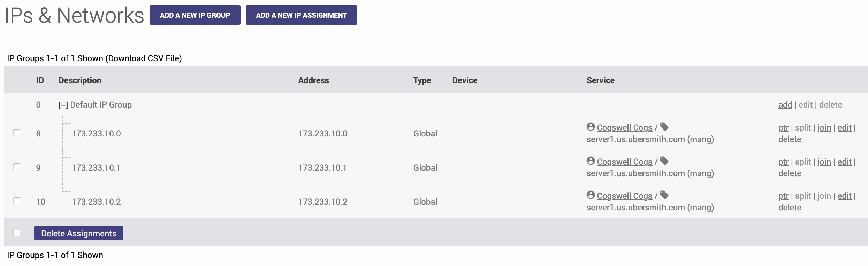The width and height of the screenshot is (868, 266).
Task: Tick the checkbox for assignment ID 10
Action: click(17, 201)
